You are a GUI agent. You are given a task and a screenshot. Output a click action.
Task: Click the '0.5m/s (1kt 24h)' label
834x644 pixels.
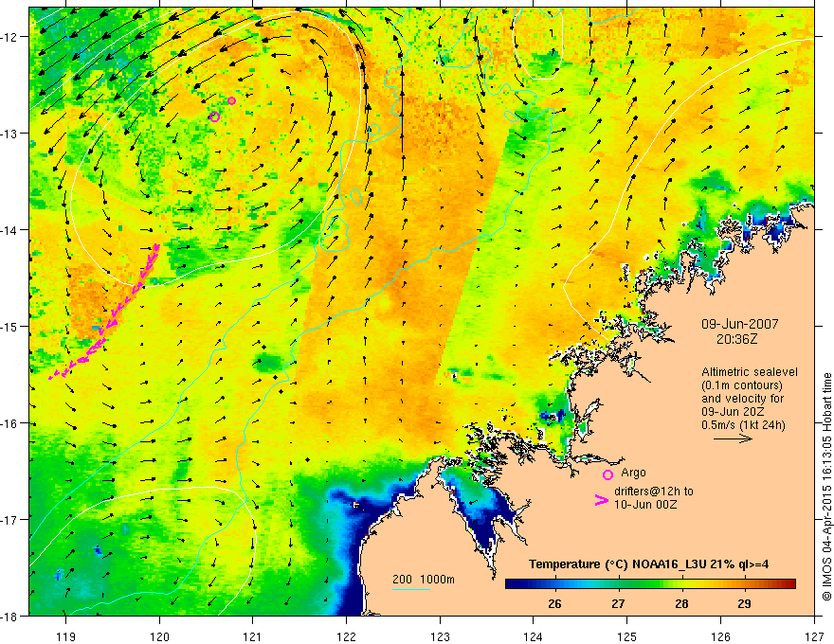744,425
